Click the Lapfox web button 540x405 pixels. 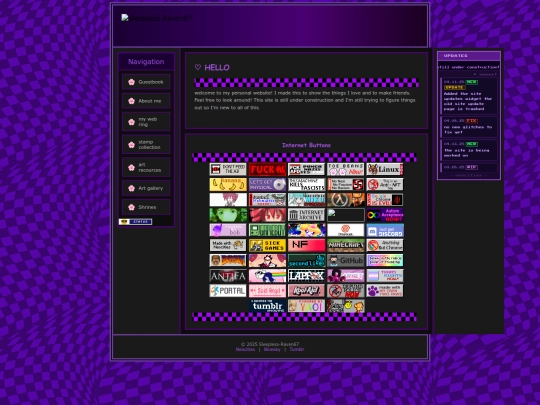(306, 276)
